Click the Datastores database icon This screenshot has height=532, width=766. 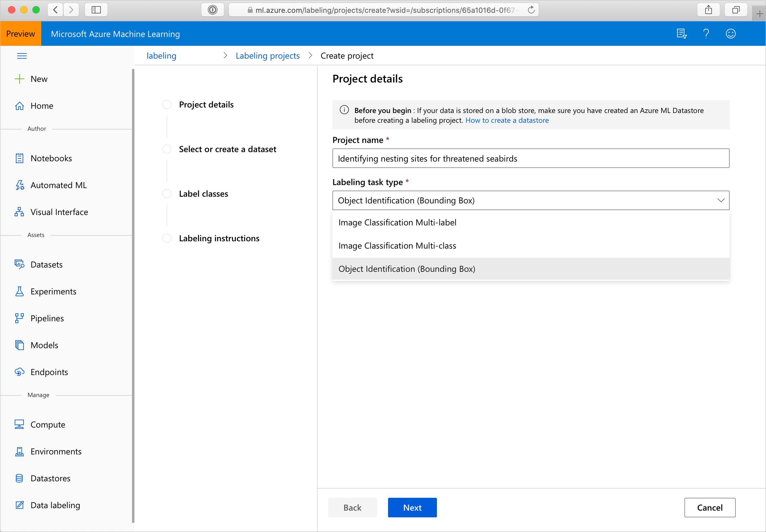pyautogui.click(x=20, y=478)
